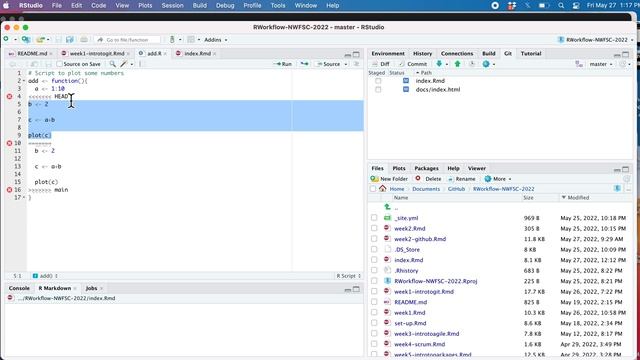This screenshot has width=640, height=360.
Task: Click the GitHub folder in breadcrumb
Action: [x=456, y=189]
